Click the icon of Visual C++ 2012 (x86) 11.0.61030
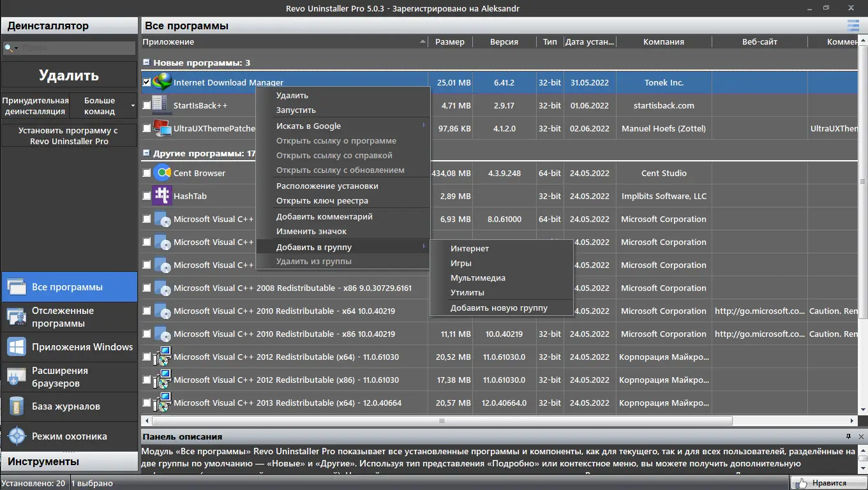 coord(163,380)
